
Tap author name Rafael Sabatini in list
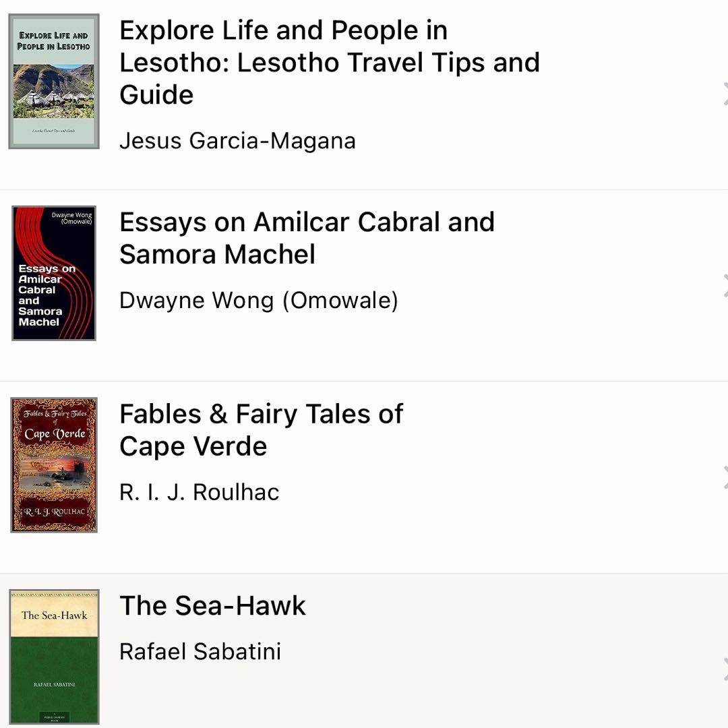tap(200, 651)
